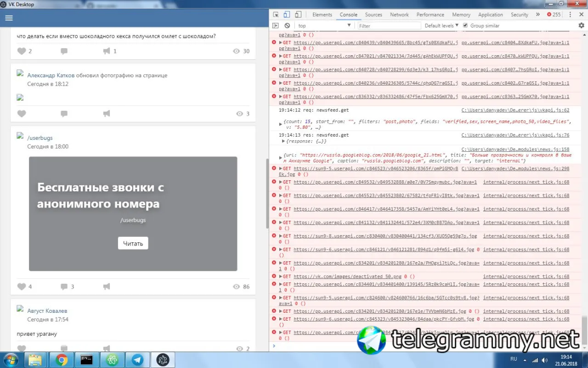Go to the Memory tab
Screen dimensions: 588x368
[x=461, y=15]
